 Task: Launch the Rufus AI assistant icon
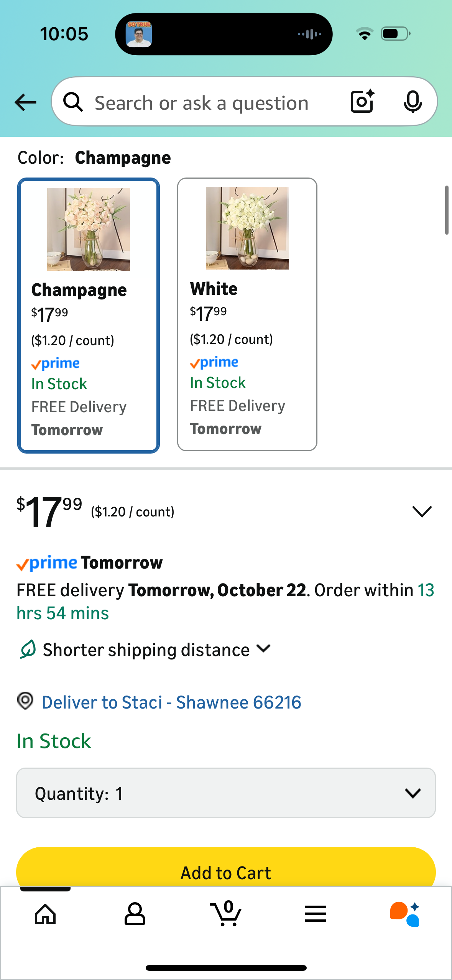[405, 914]
